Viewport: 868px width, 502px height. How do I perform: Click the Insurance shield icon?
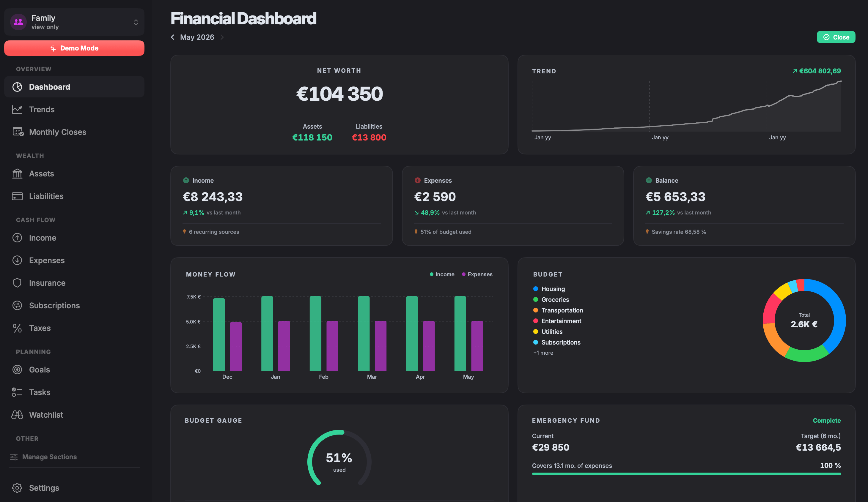tap(17, 283)
